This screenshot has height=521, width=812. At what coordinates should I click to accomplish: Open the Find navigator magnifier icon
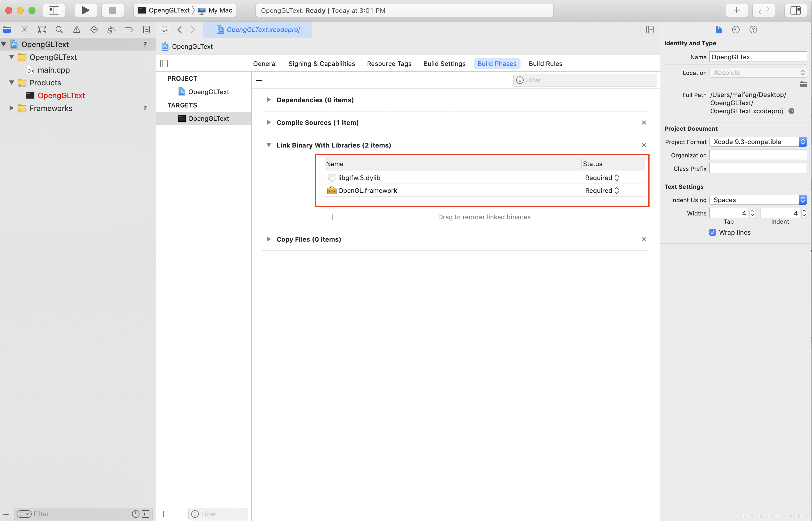pos(59,30)
